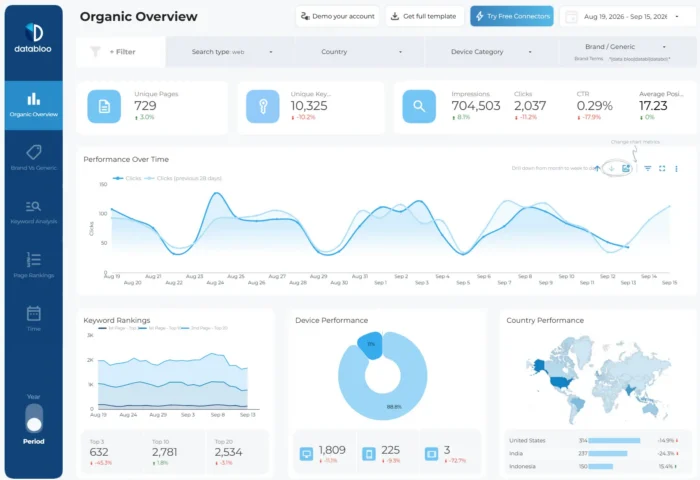Open the Device Category dropdown
The image size is (700, 480).
click(491, 52)
